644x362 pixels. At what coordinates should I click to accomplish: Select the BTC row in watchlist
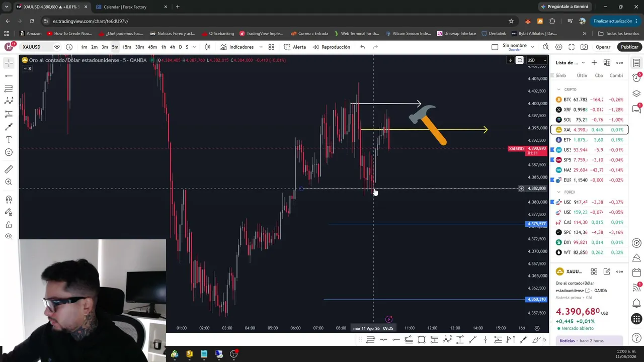(590, 100)
